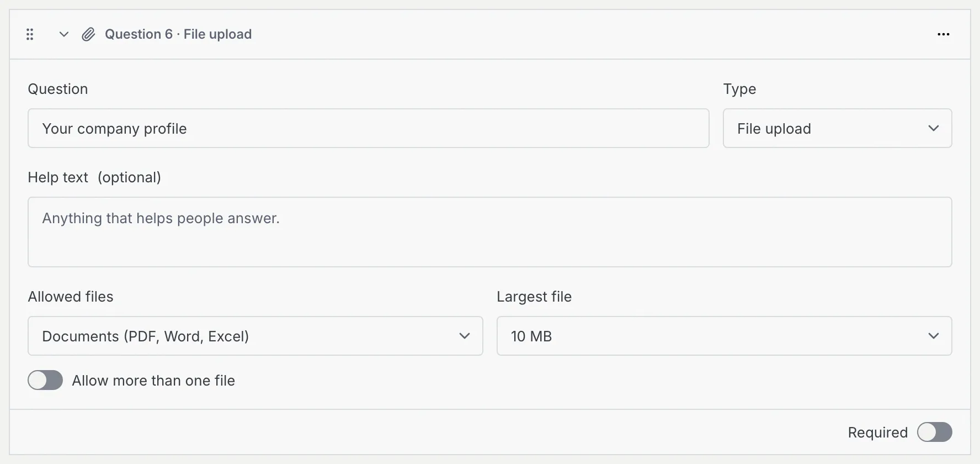Click the Question 6 · File upload title
Image resolution: width=980 pixels, height=464 pixels.
[178, 34]
